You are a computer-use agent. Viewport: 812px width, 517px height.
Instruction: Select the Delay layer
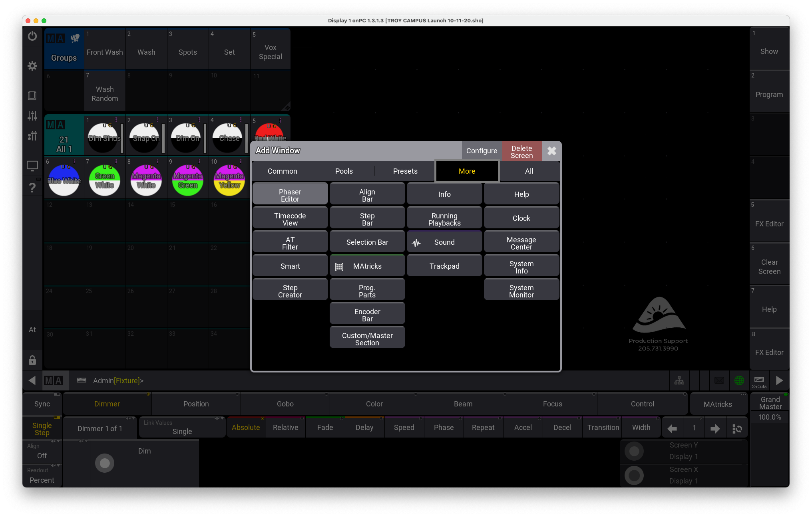coord(364,428)
